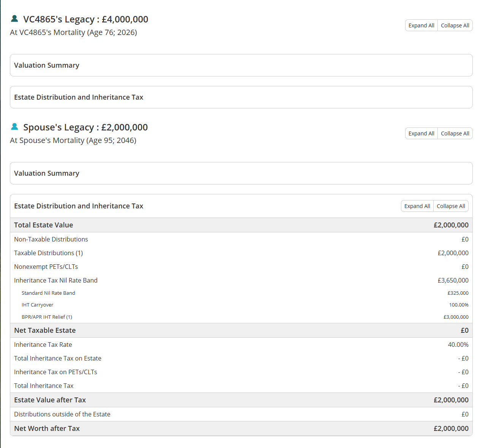Collapse Spouse's Estate Distribution and Inheritance Tax header
Viewport: 480px width, 448px height.
(79, 206)
